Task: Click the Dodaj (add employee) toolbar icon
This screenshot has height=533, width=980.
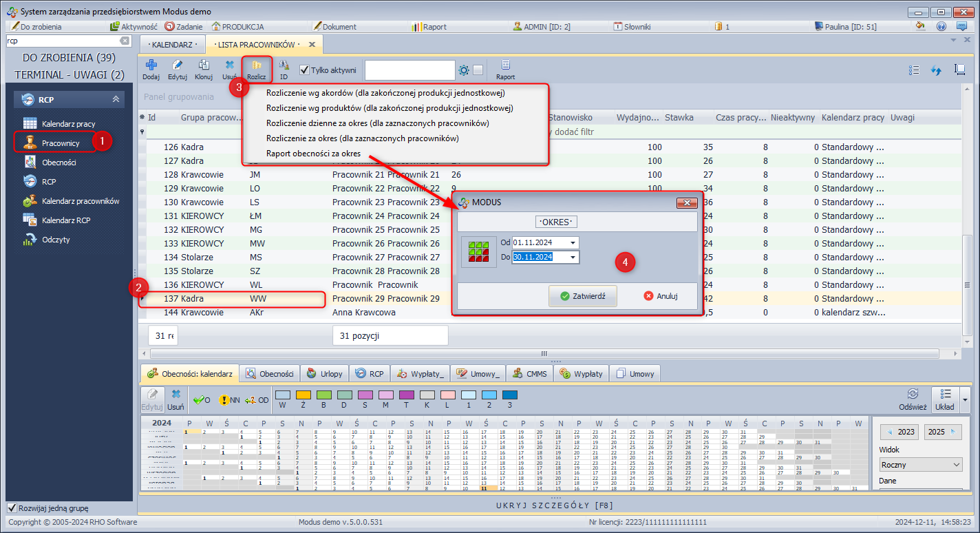Action: point(151,68)
